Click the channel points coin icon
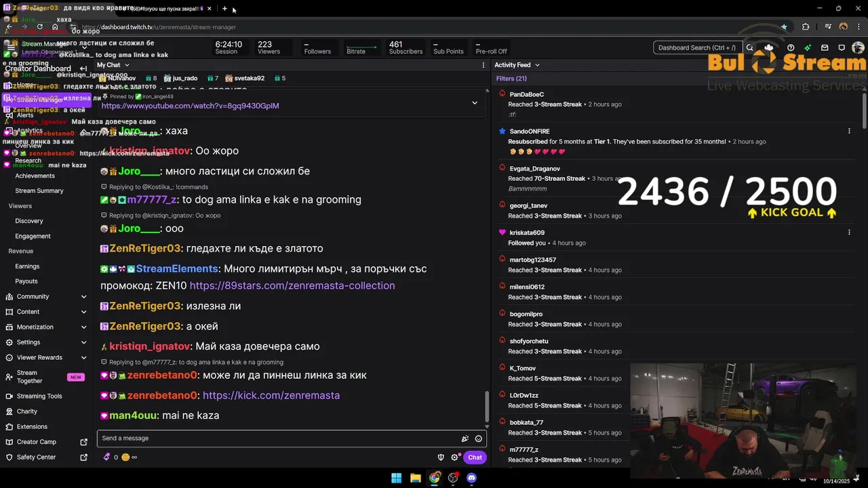This screenshot has height=488, width=868. pos(125,457)
